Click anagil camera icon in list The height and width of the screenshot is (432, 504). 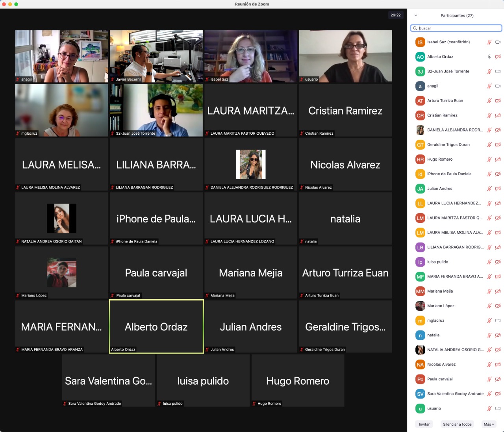coord(498,86)
